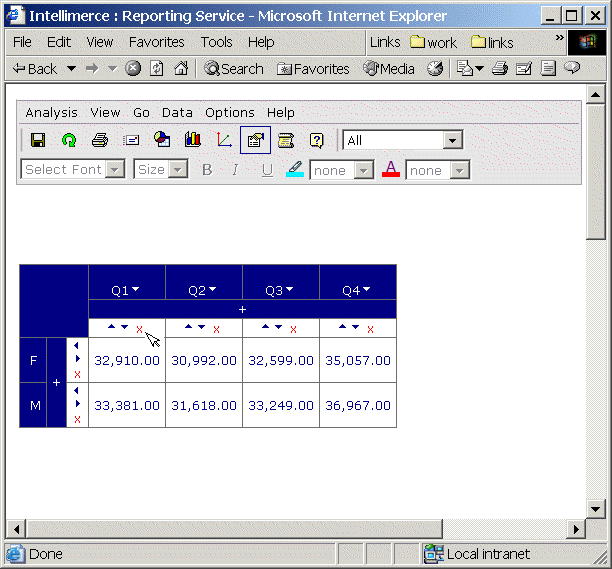This screenshot has height=569, width=612.
Task: Click the red font color A icon
Action: (x=391, y=169)
